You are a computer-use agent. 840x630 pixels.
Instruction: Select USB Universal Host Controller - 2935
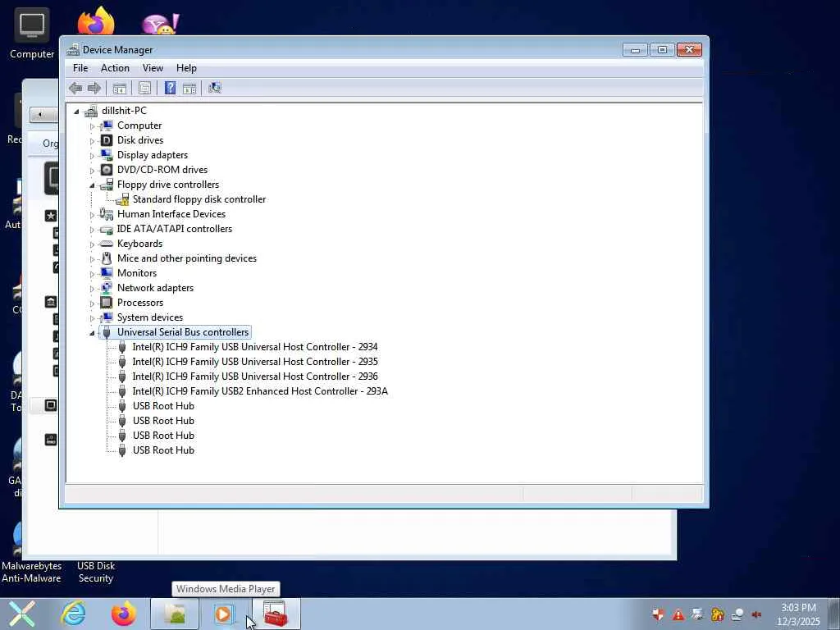tap(255, 362)
